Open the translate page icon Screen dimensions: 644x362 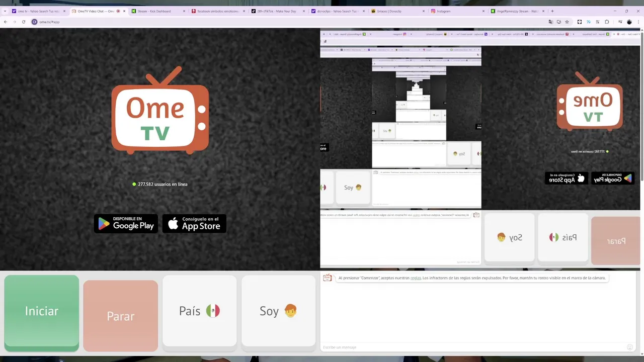551,22
